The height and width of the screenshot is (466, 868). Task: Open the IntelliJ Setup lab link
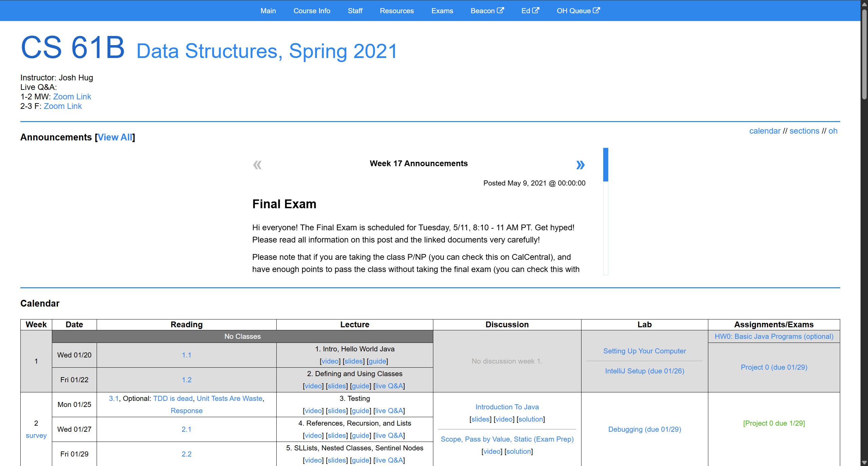645,371
